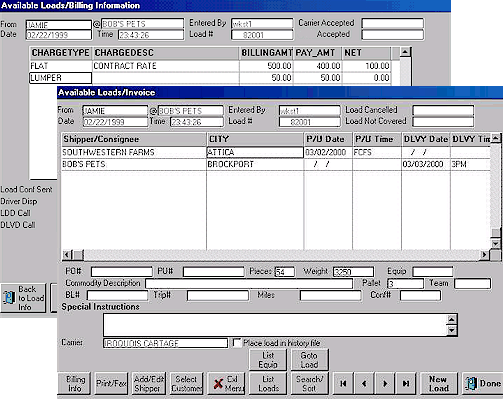Image resolution: width=503 pixels, height=399 pixels.
Task: Click Carrier Accepted field in Billing window
Action: click(x=393, y=23)
